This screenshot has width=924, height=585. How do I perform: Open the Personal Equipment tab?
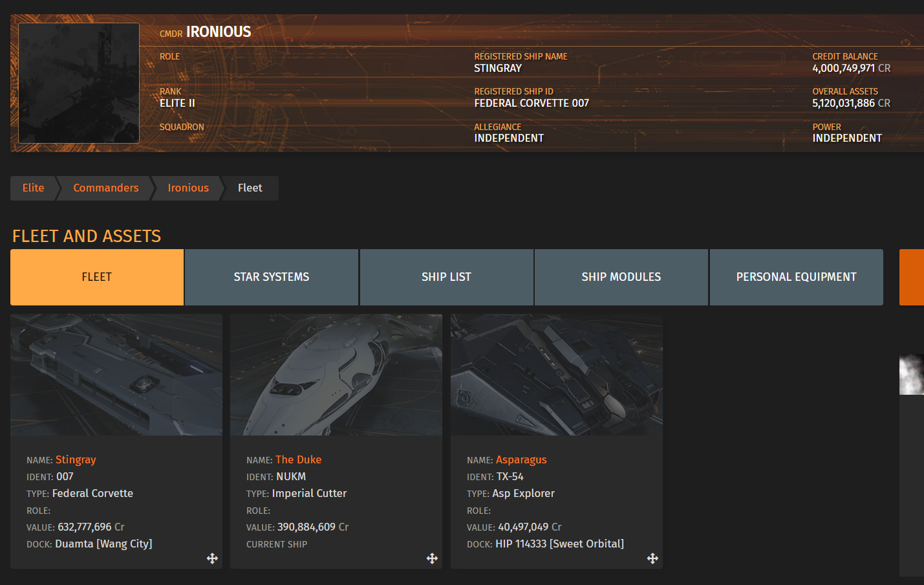[797, 277]
